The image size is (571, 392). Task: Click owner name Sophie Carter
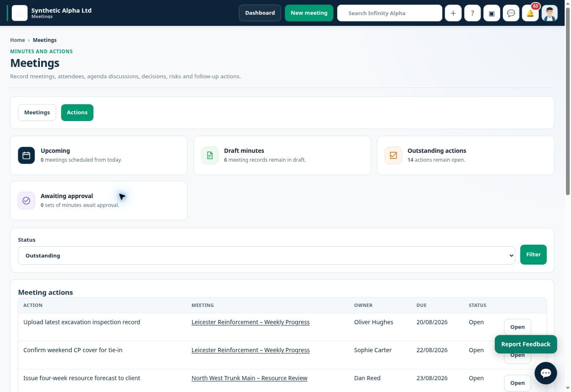pyautogui.click(x=373, y=350)
